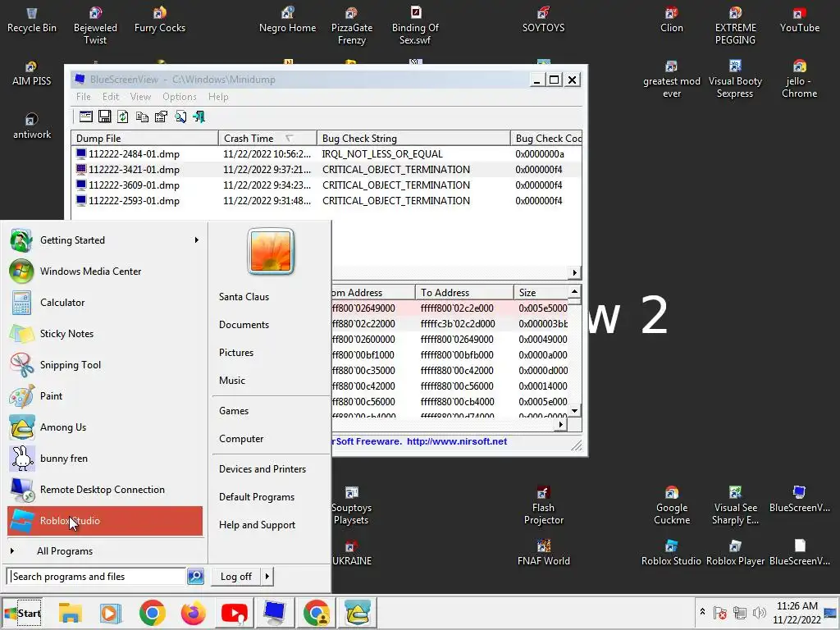Expand the Getting Started submenu arrow

[197, 240]
